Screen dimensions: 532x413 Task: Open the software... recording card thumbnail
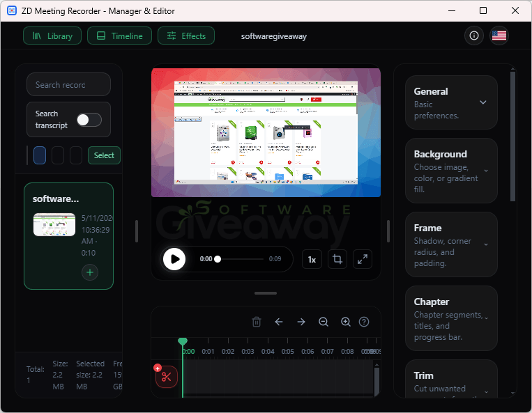(x=54, y=225)
